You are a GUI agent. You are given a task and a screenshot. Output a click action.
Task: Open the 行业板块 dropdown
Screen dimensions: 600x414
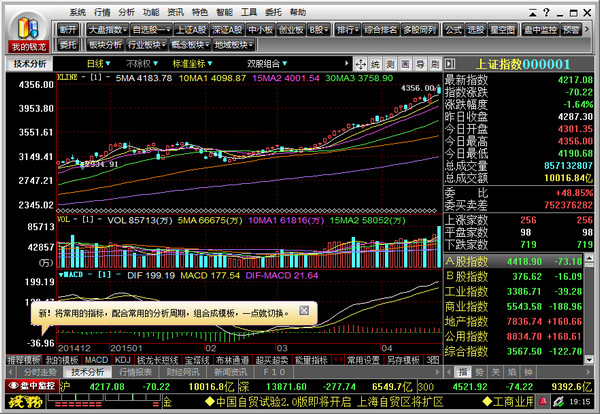tap(146, 45)
